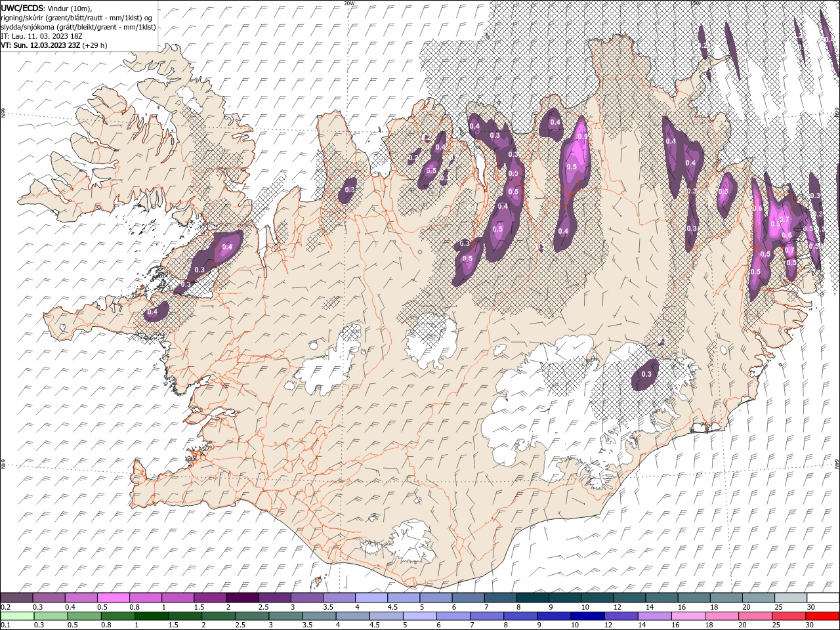Click the upper legend swatch between 4 and 4.5

coord(371,598)
